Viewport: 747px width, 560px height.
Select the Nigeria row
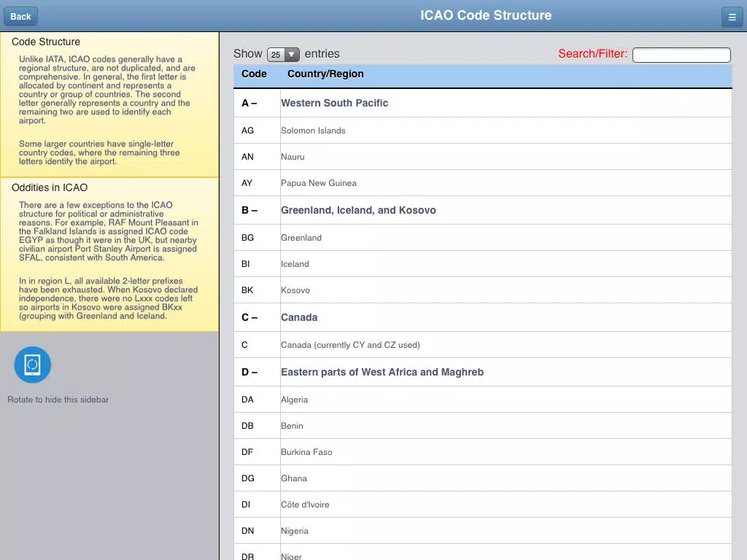point(483,531)
